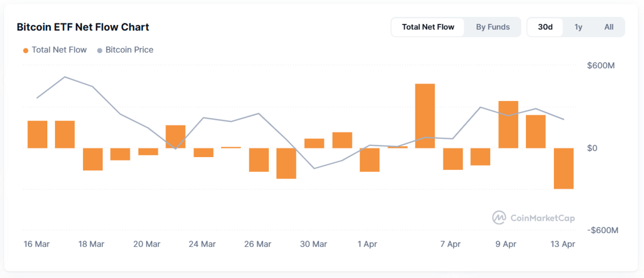Click the 13 Apr outflow bar
This screenshot has height=278, width=644.
coord(563,168)
